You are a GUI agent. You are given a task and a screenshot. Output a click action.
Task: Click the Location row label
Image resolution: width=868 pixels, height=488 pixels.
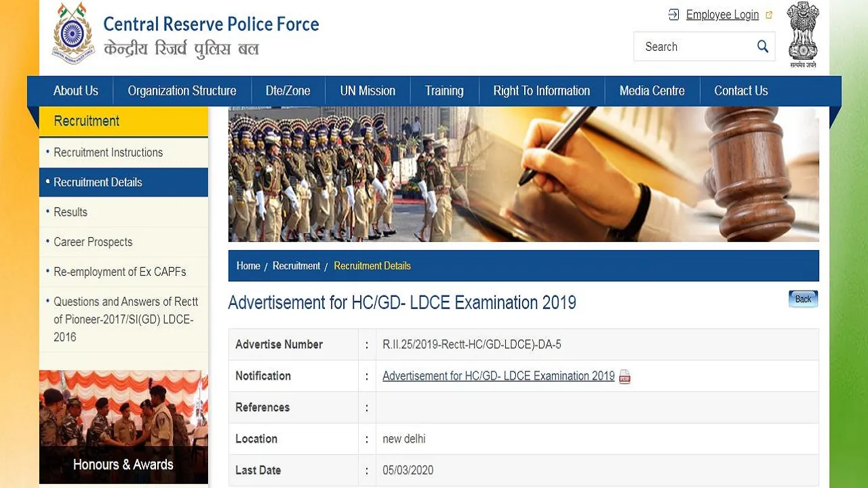(x=256, y=439)
